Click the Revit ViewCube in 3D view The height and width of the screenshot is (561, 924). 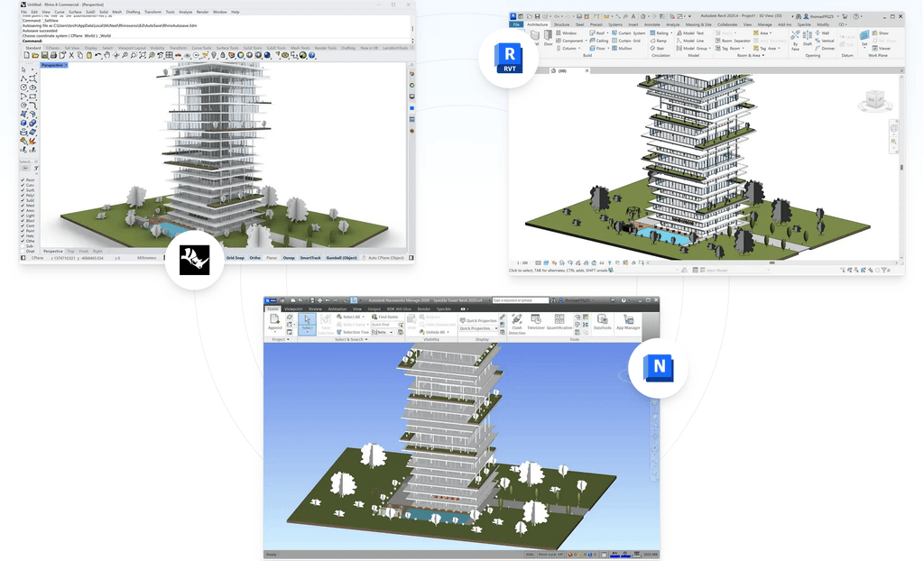click(873, 101)
